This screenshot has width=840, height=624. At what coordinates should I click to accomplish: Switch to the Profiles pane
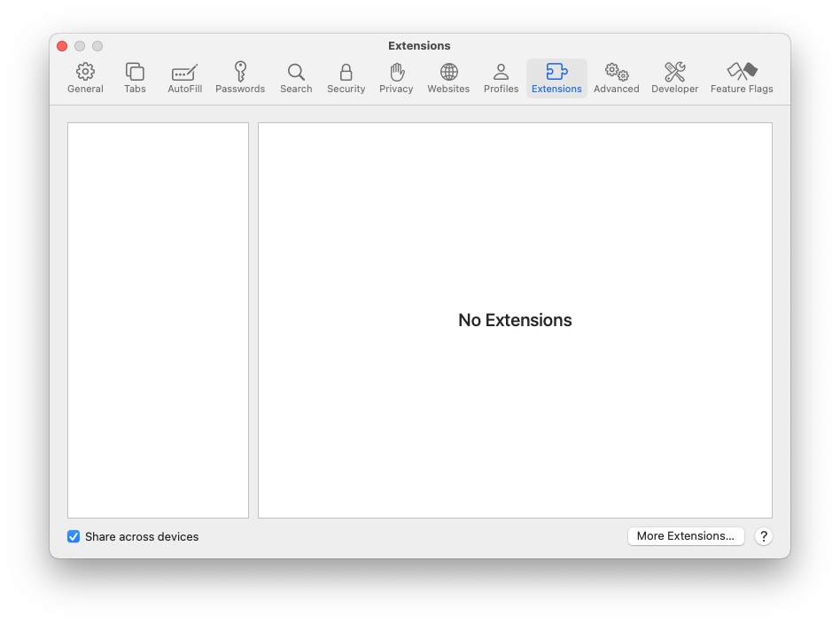coord(501,78)
